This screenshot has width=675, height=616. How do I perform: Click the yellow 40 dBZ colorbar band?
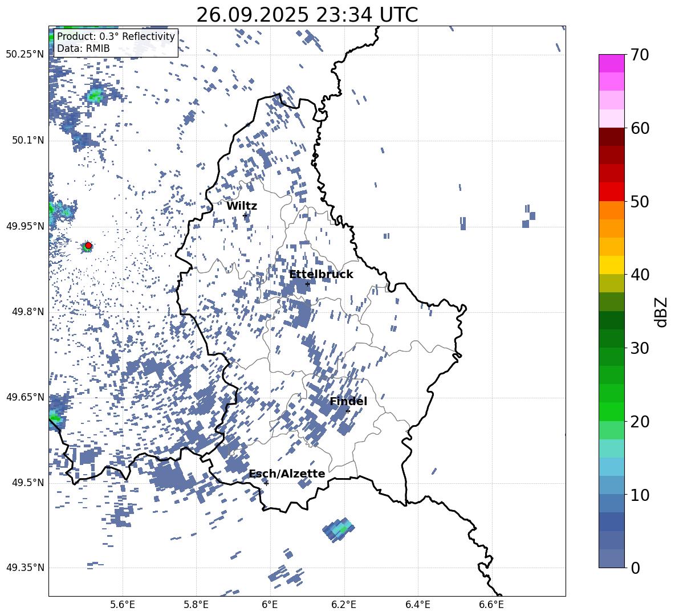tap(612, 266)
